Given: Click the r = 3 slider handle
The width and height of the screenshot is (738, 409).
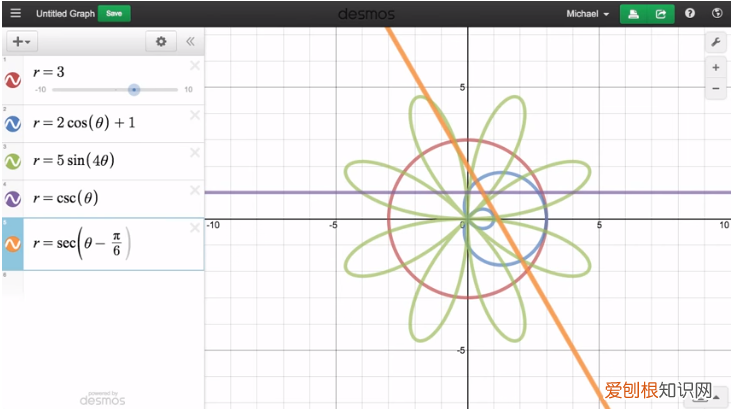Looking at the screenshot, I should pyautogui.click(x=134, y=89).
